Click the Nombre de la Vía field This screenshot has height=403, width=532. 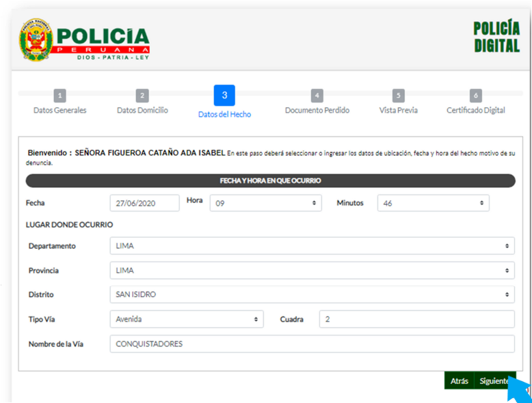coord(312,344)
